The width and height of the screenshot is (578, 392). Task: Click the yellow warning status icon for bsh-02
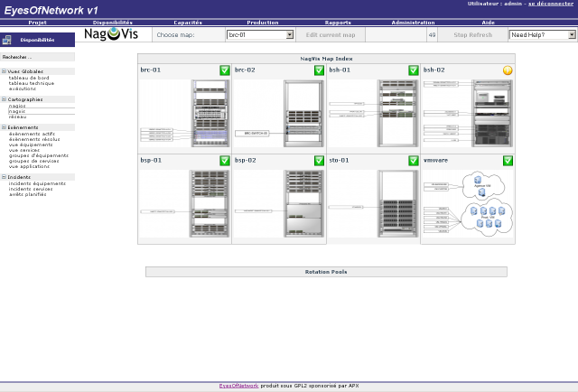(x=508, y=70)
